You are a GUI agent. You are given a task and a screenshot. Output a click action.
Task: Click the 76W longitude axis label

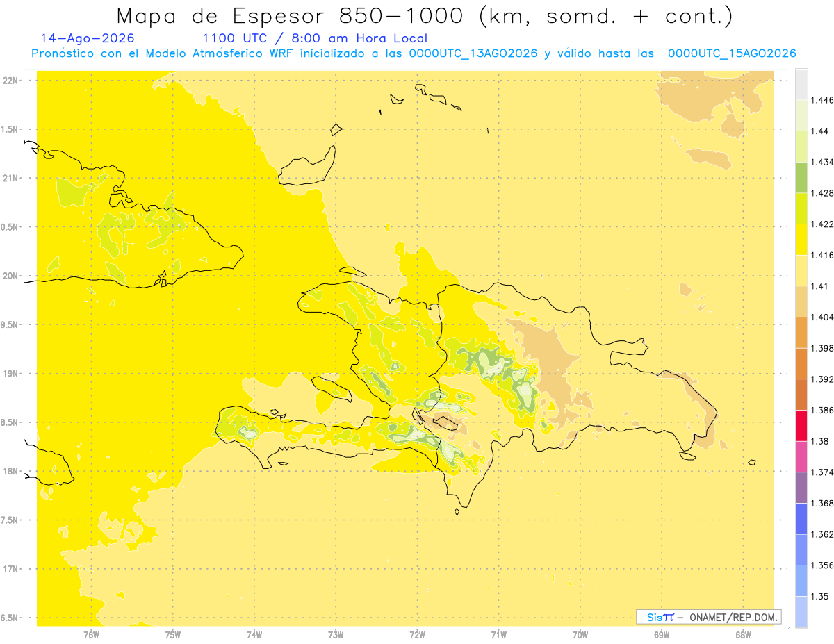coord(91,634)
